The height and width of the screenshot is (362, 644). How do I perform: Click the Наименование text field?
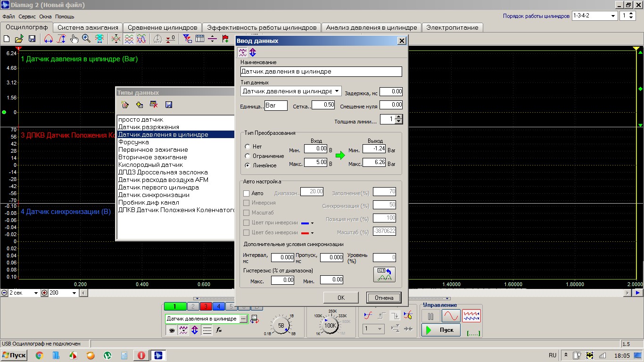(321, 72)
